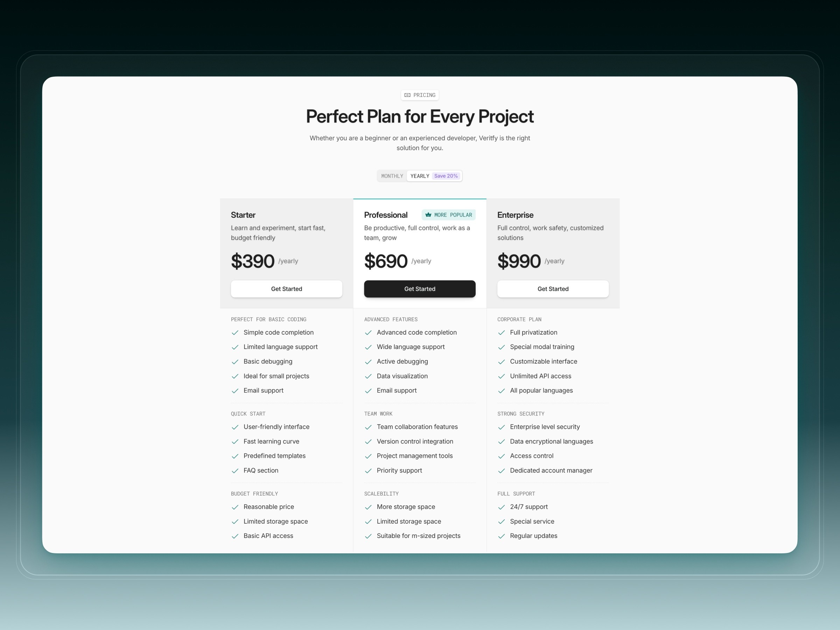Click the checkmark icon next to 24/7 support
The height and width of the screenshot is (630, 840).
pyautogui.click(x=501, y=507)
